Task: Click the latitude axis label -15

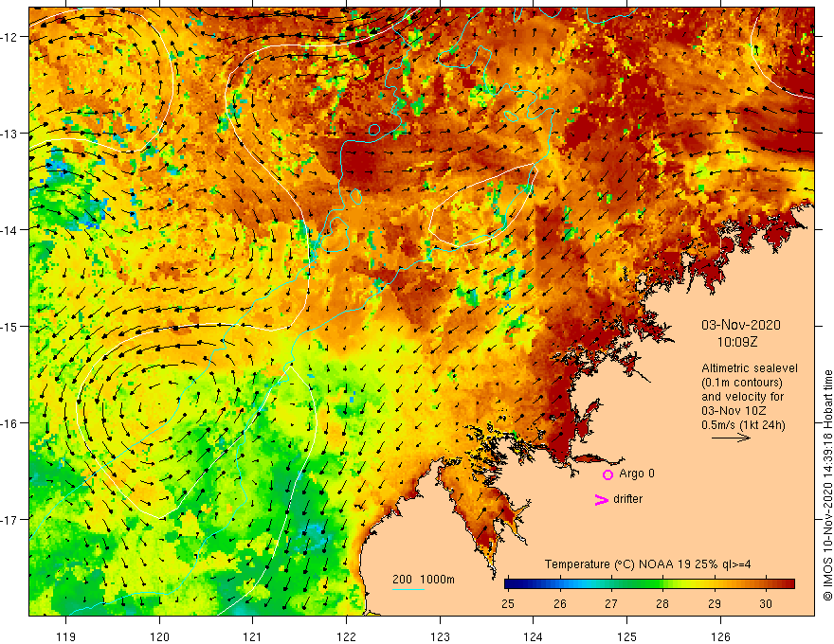Action: click(x=9, y=326)
